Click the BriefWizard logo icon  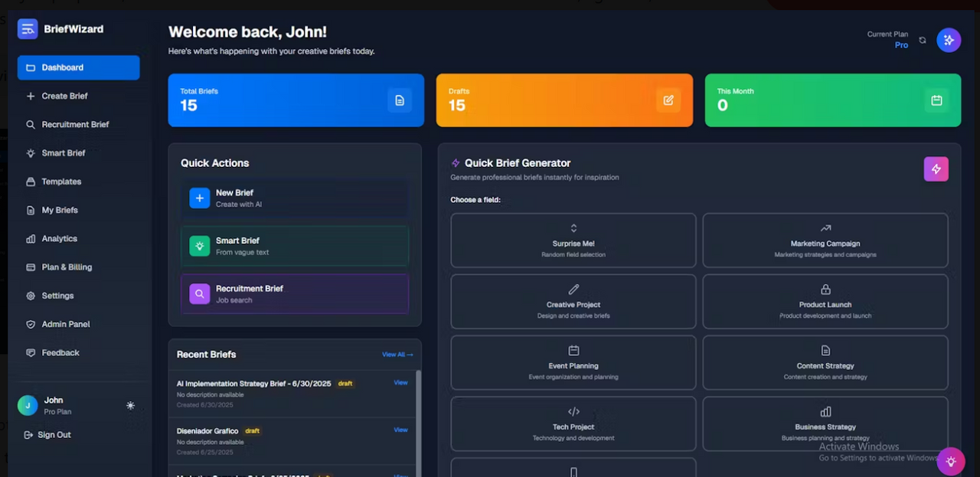[28, 29]
